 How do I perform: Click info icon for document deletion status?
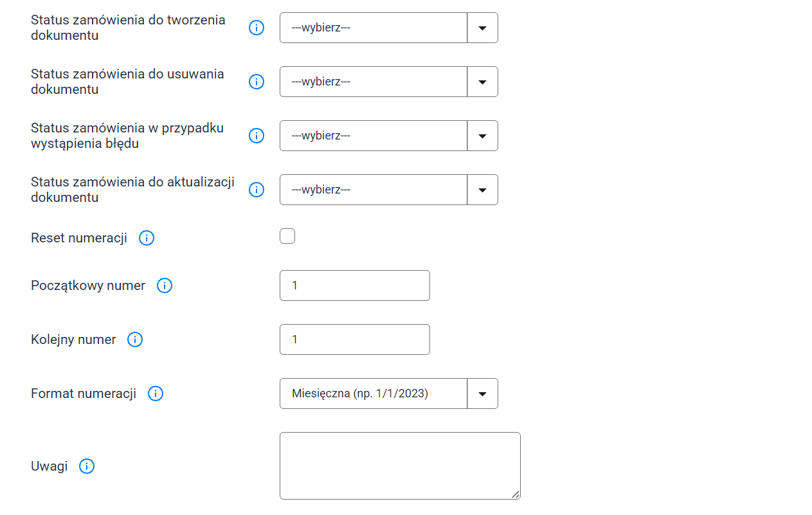tap(257, 82)
